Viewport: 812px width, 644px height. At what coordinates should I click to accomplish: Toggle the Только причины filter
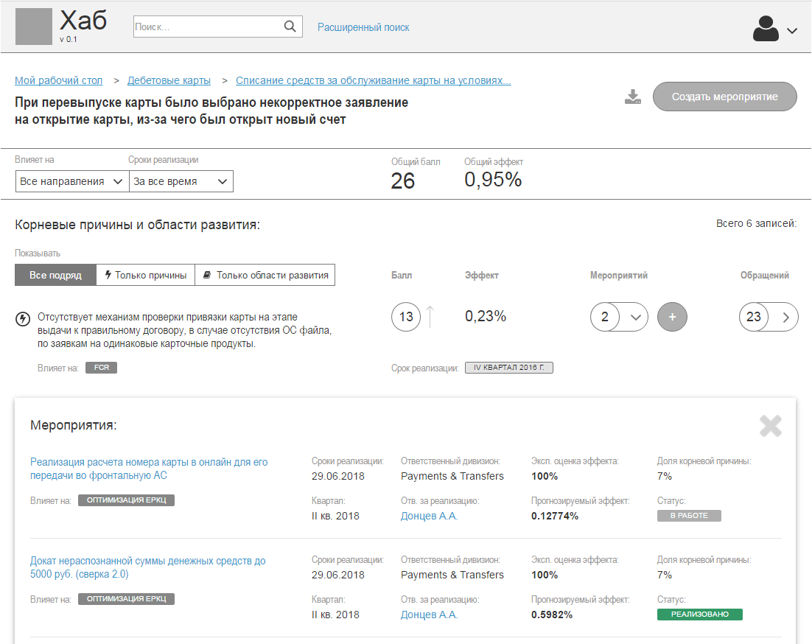[x=145, y=274]
